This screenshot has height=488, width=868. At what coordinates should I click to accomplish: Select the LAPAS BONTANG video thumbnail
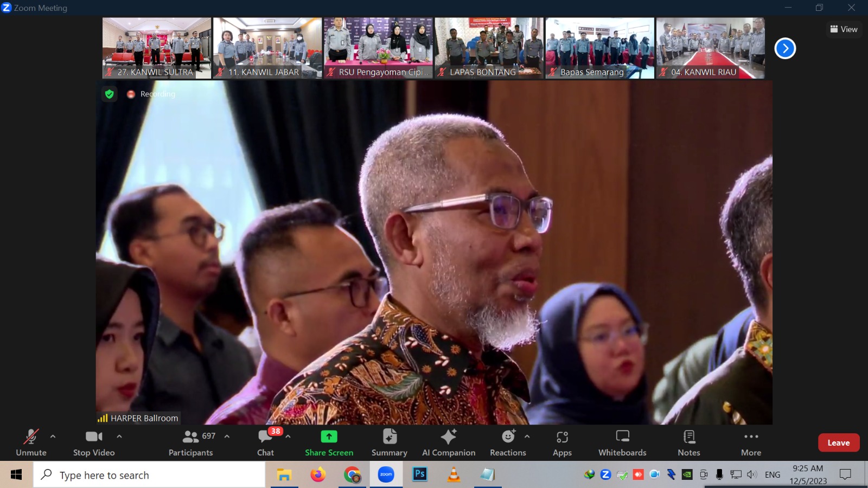pyautogui.click(x=489, y=48)
